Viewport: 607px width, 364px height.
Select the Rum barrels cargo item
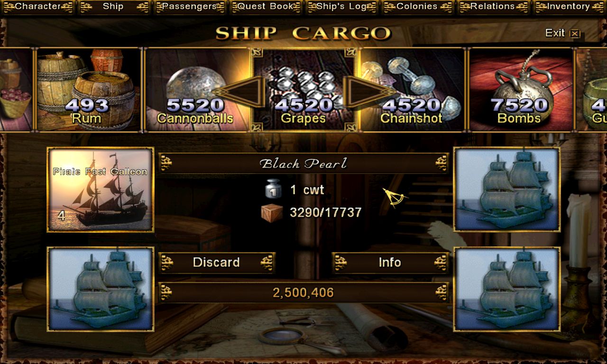tap(88, 90)
